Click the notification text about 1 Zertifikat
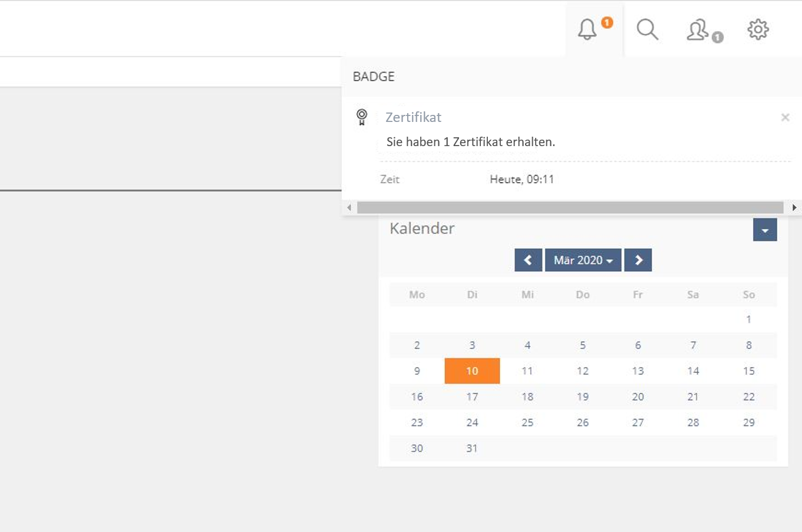The width and height of the screenshot is (802, 532). point(470,142)
